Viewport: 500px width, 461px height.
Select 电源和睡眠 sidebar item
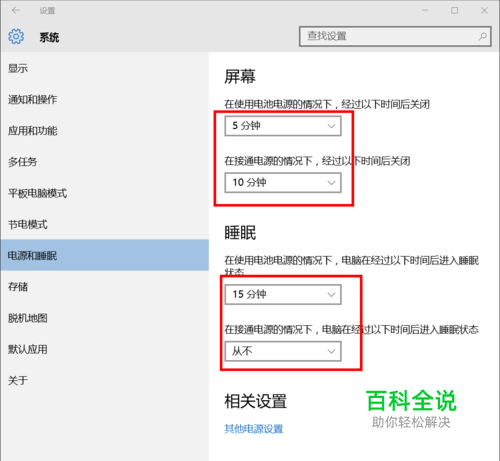point(104,255)
